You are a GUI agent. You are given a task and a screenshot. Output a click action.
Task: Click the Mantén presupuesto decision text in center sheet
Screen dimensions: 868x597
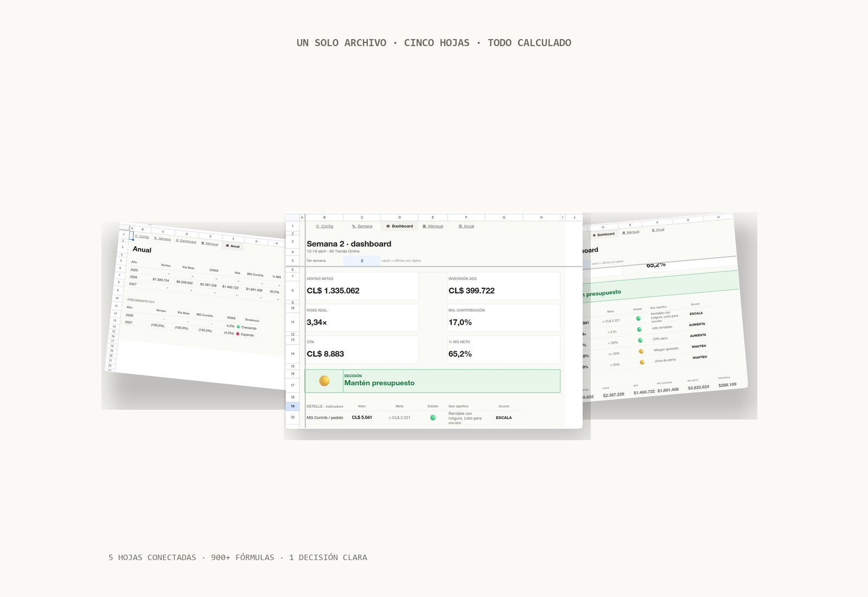(379, 383)
